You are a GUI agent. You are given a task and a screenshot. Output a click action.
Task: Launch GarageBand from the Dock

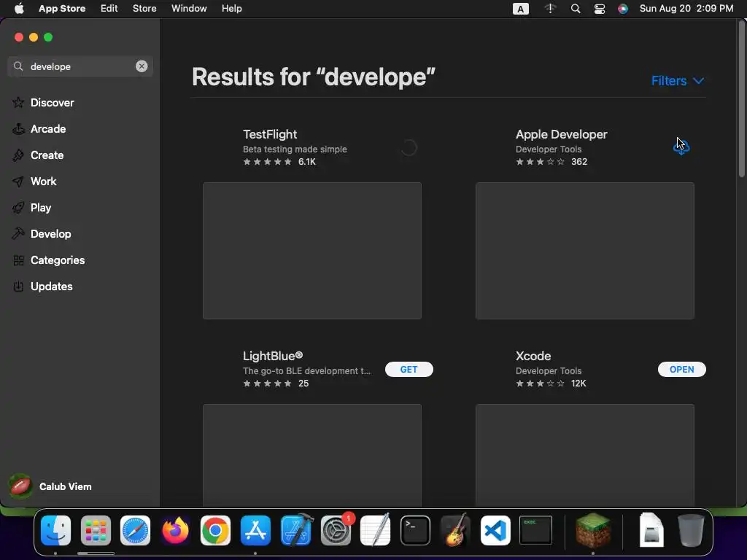(455, 529)
